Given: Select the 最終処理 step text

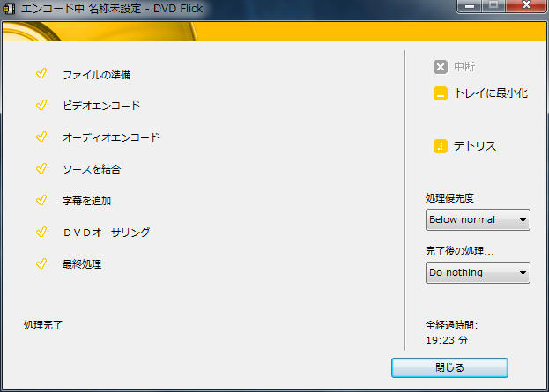Looking at the screenshot, I should tap(82, 264).
